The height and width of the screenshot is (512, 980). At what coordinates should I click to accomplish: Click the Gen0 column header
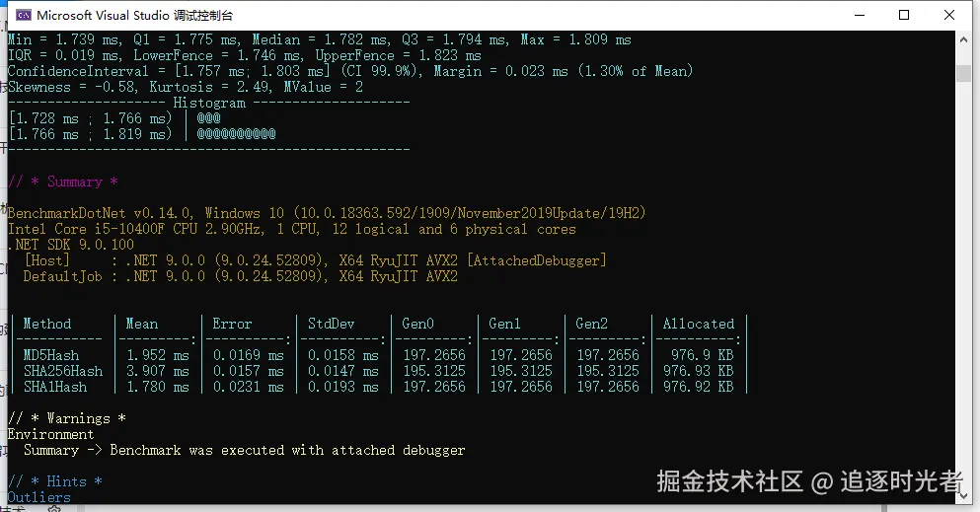[418, 324]
